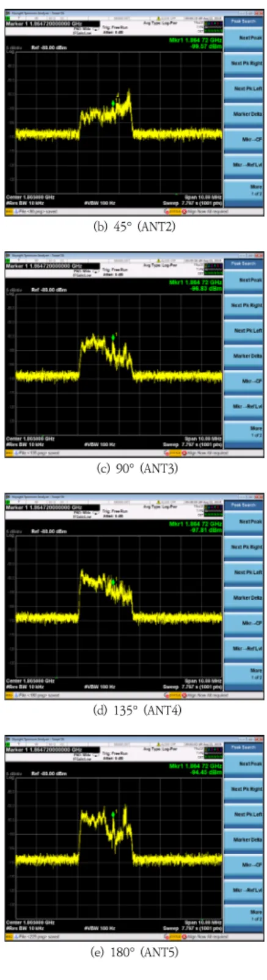Click Next Peak softkey in 90° (ANT3) analyzer

(244, 280)
